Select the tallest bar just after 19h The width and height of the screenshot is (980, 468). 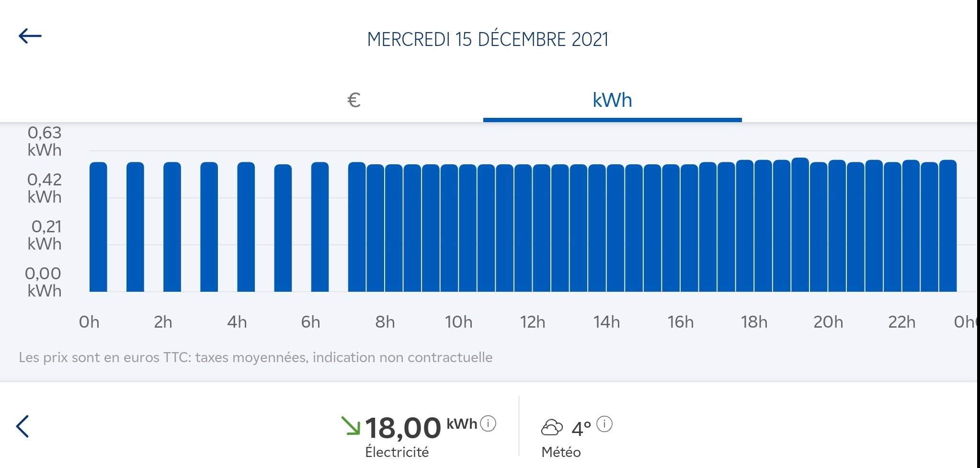(x=800, y=225)
